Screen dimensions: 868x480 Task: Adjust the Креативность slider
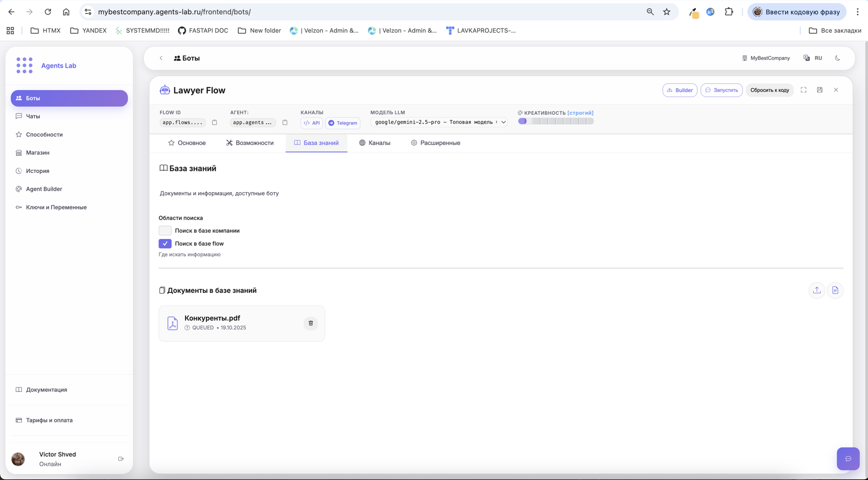tap(555, 122)
